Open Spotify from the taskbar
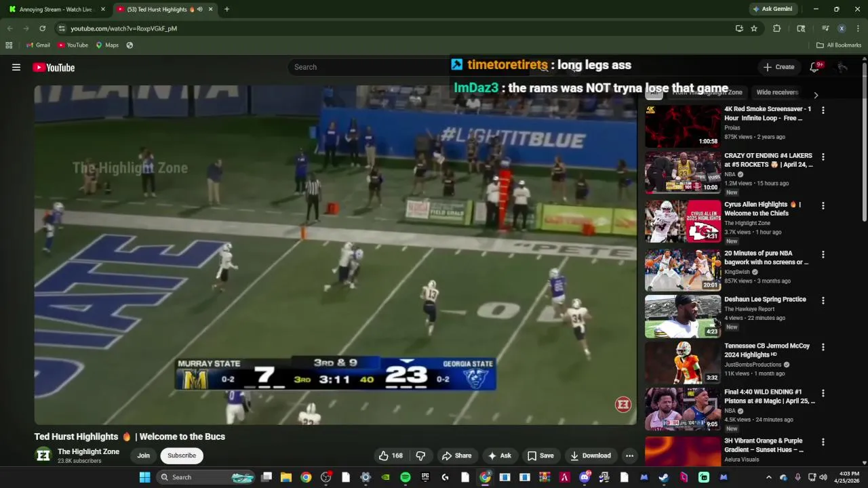Viewport: 868px width, 488px height. [x=405, y=477]
